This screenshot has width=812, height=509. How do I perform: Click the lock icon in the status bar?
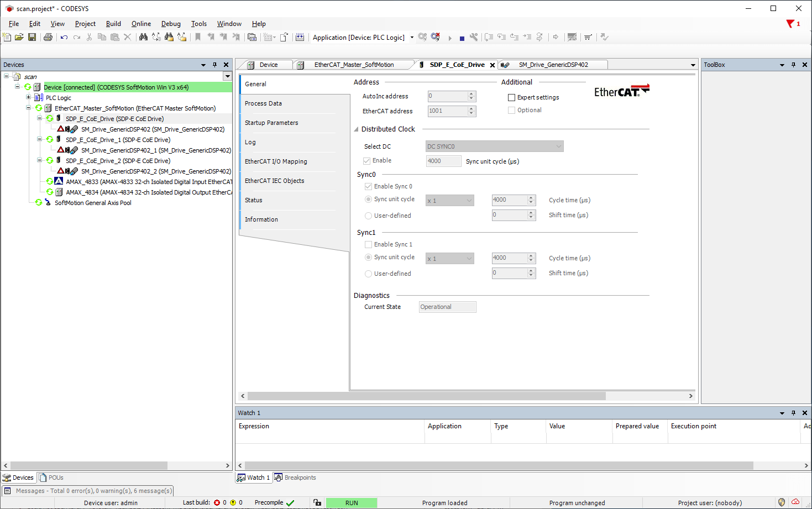[317, 502]
